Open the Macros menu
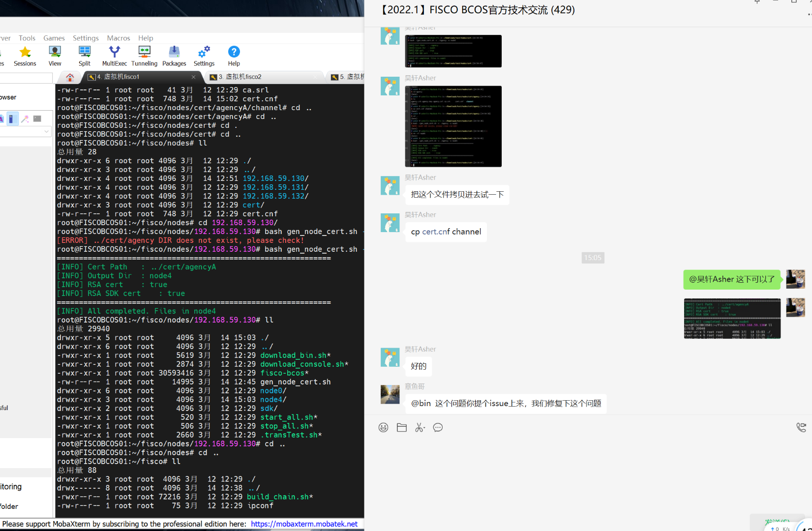The height and width of the screenshot is (531, 812). coord(119,38)
